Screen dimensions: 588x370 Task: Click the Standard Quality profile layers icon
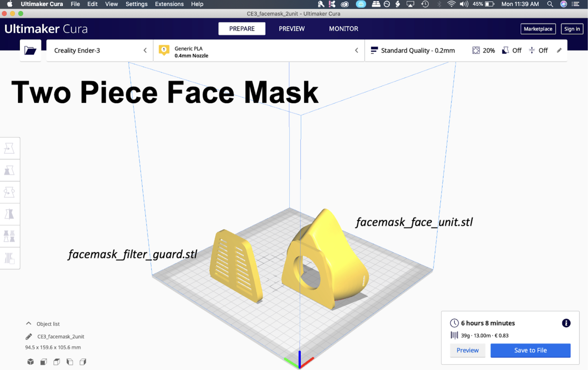374,50
